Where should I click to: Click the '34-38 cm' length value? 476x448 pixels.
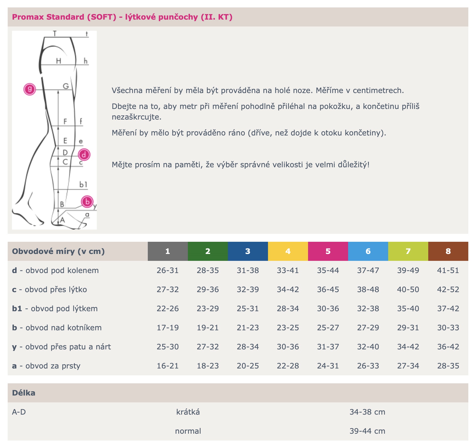point(367,412)
